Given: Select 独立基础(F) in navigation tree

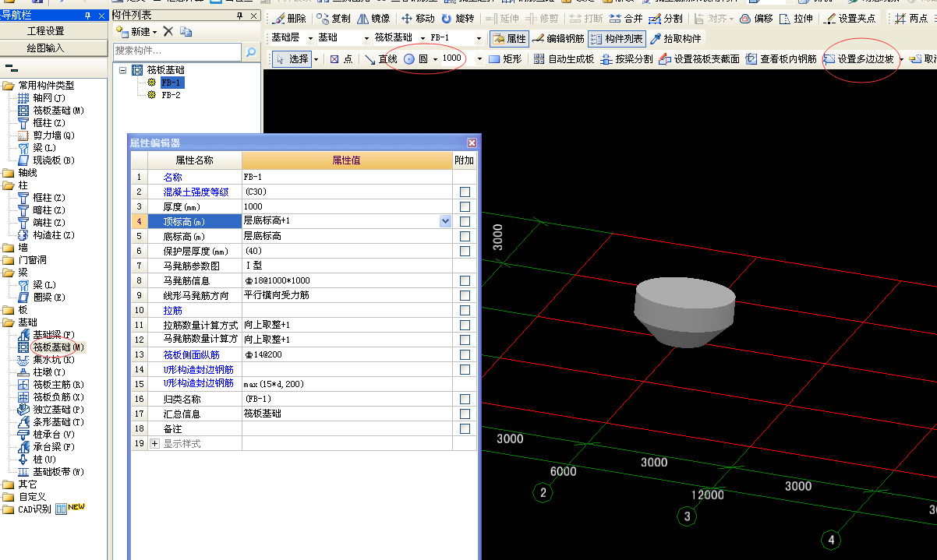Looking at the screenshot, I should (x=58, y=410).
